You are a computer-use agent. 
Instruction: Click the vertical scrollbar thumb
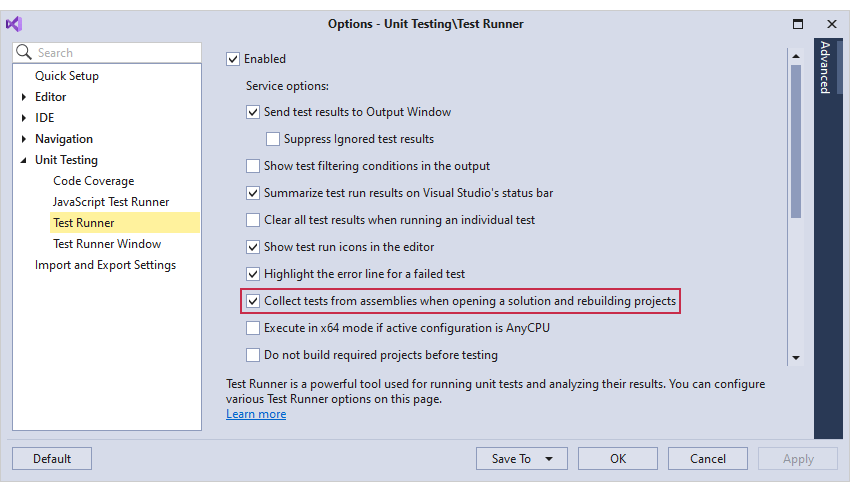(796, 140)
